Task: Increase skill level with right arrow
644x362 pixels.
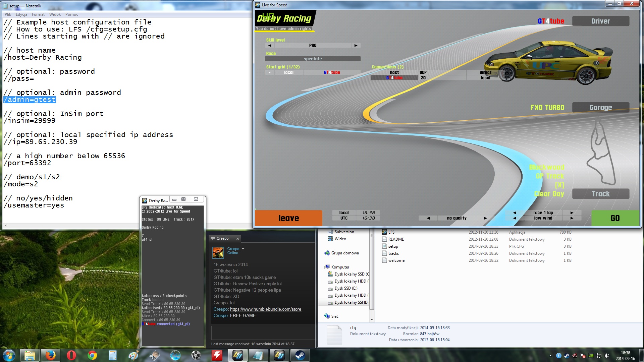Action: click(356, 45)
